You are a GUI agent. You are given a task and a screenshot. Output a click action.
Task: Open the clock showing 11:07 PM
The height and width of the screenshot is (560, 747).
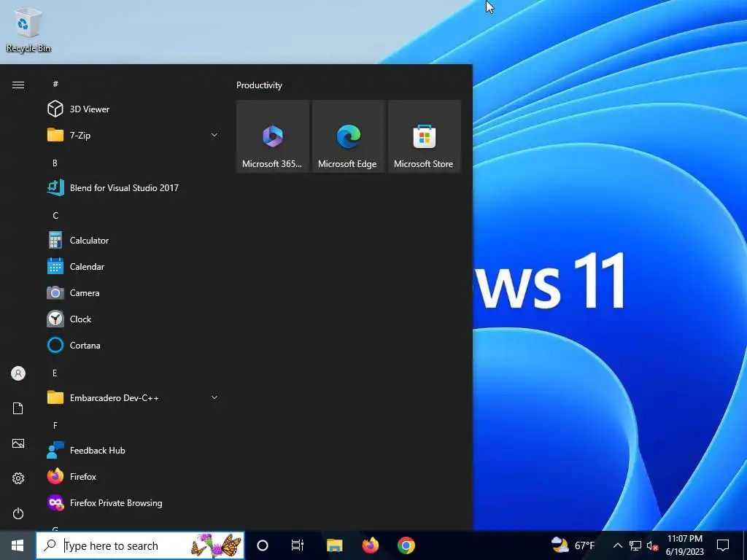pyautogui.click(x=684, y=545)
